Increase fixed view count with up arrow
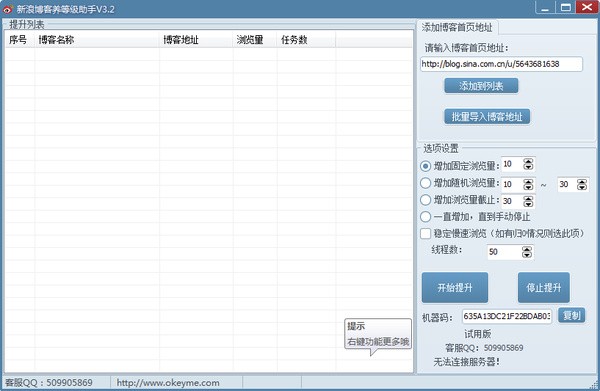600x391 pixels. coord(528,161)
